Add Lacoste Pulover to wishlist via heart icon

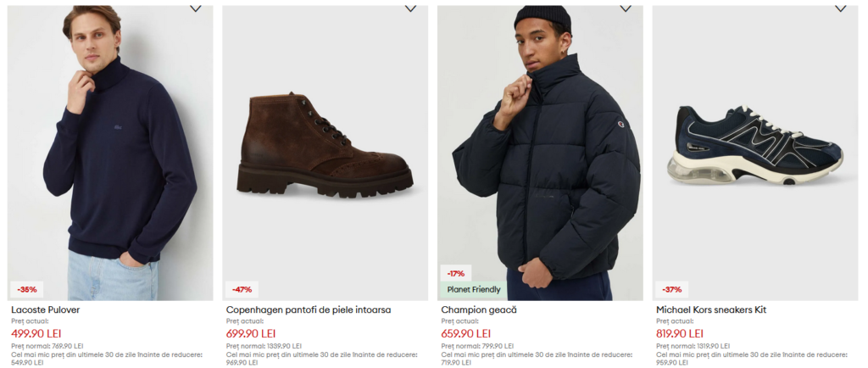[x=195, y=8]
